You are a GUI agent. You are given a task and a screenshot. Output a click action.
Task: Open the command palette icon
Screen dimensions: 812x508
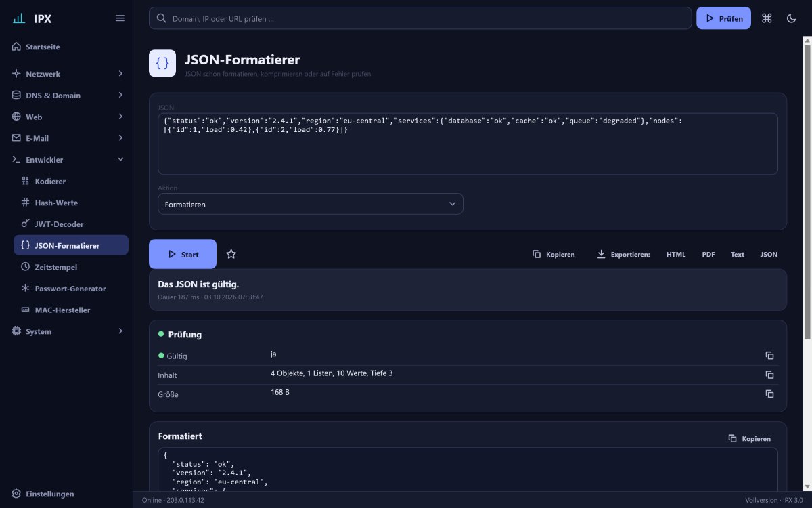tap(767, 18)
